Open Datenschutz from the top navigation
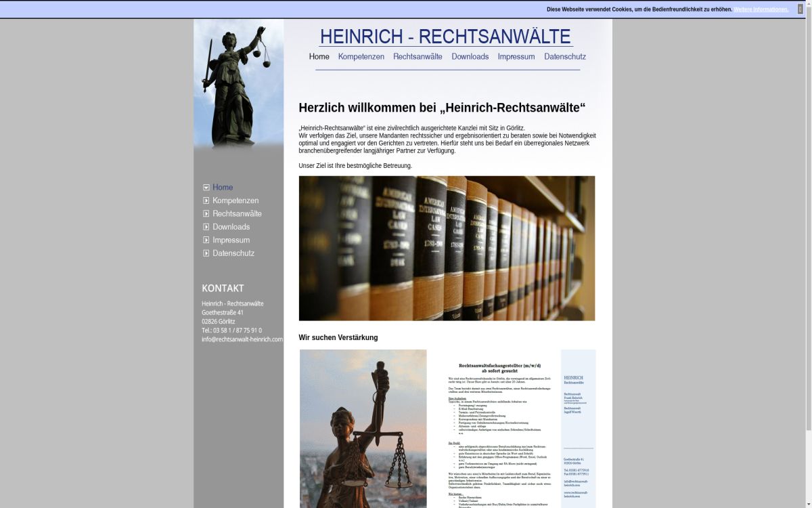 (x=565, y=57)
